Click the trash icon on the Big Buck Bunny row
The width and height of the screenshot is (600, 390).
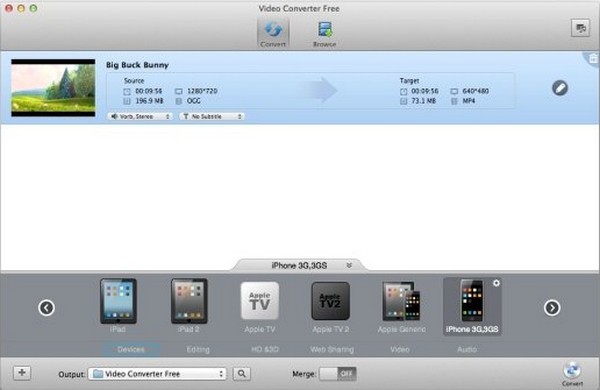pyautogui.click(x=593, y=59)
